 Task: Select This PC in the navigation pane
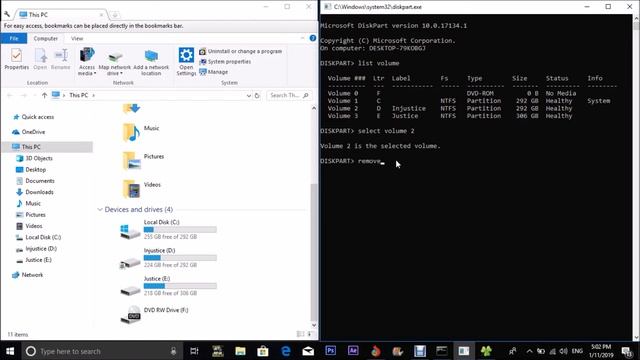pyautogui.click(x=31, y=147)
